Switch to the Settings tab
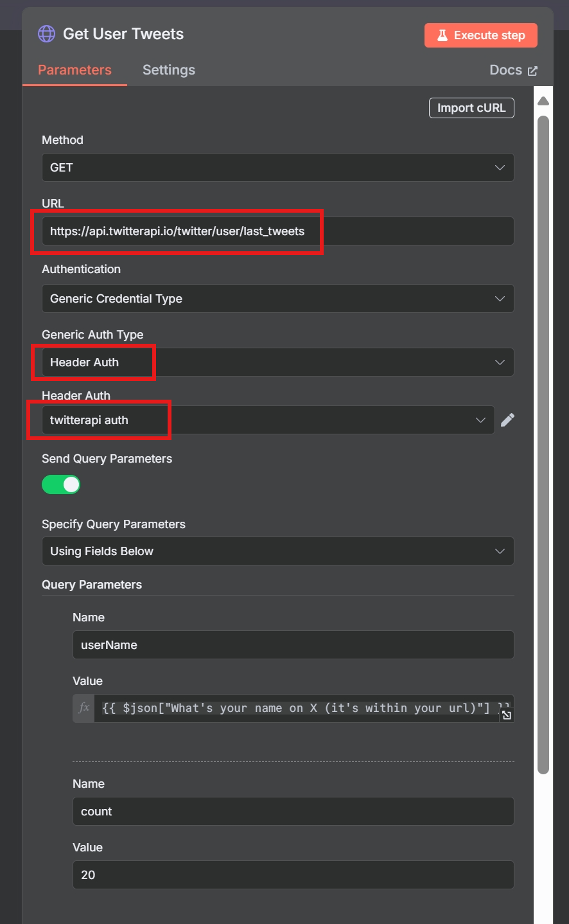 [168, 70]
